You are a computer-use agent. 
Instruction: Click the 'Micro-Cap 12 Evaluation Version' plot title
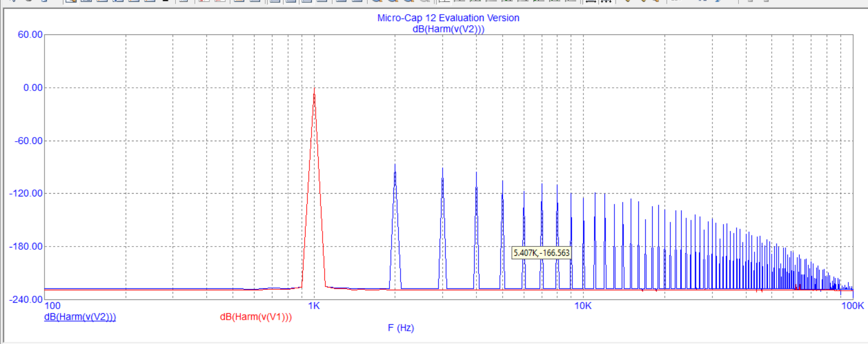coord(448,18)
